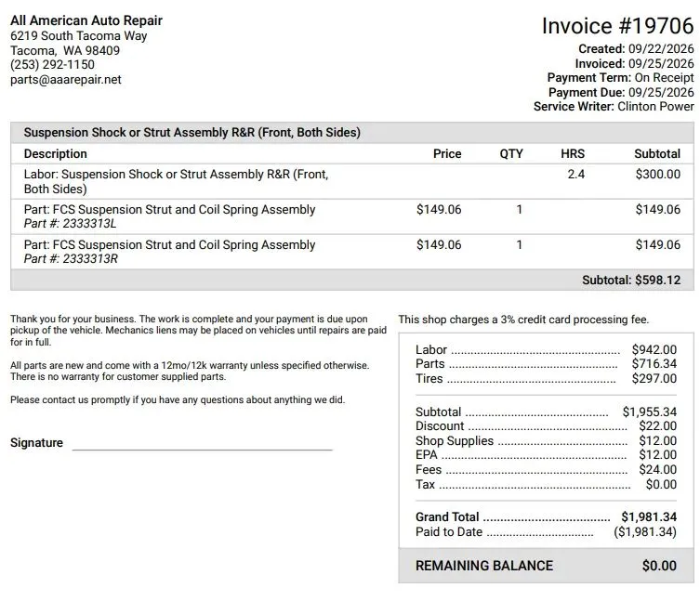
Task: Click the Discount $22.00 line
Action: (546, 426)
